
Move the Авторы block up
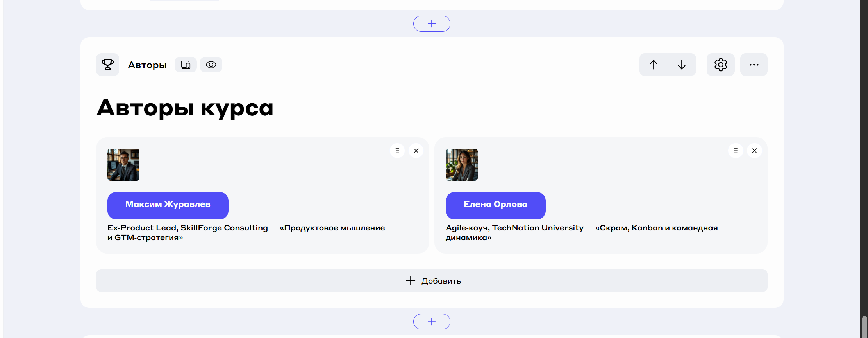tap(654, 65)
